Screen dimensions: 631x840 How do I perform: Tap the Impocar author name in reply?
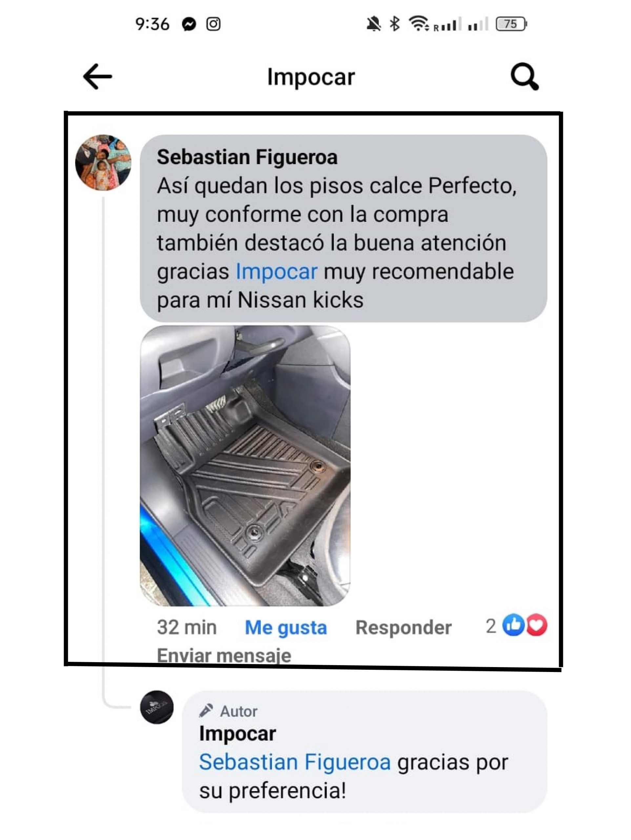(238, 734)
